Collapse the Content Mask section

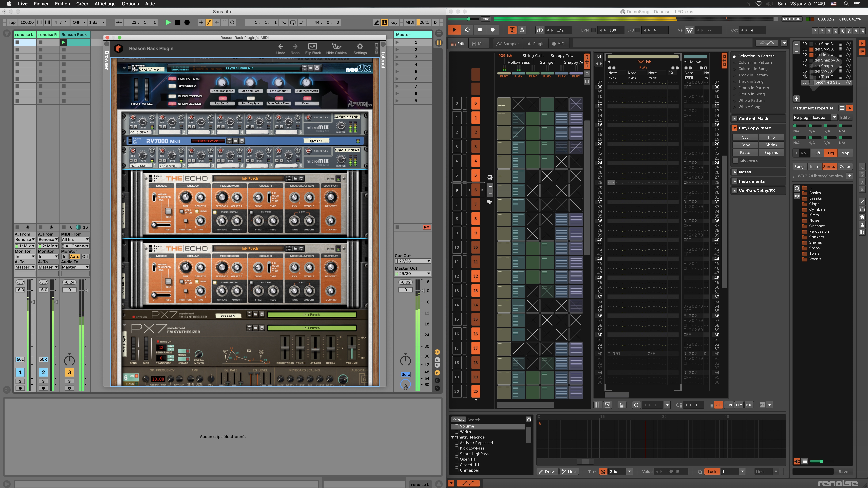735,118
